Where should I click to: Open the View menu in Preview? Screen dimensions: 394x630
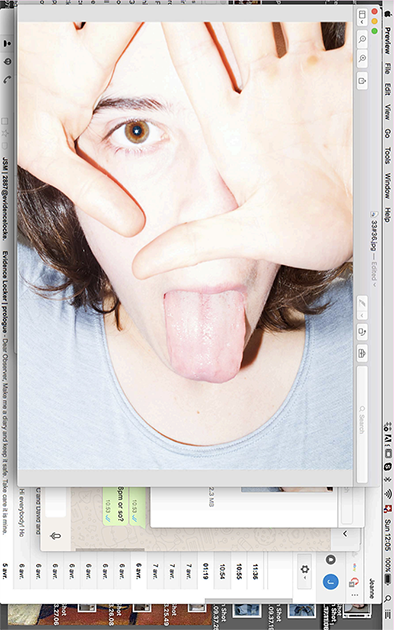tap(388, 112)
